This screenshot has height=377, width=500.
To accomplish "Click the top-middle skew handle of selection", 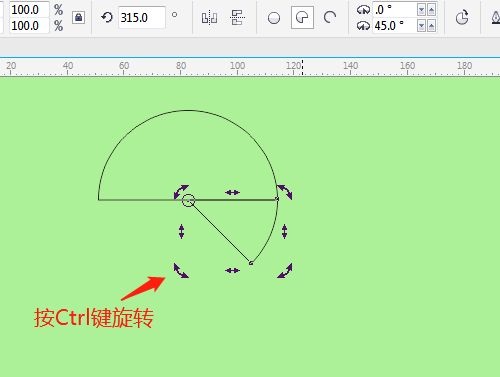I will 232,192.
